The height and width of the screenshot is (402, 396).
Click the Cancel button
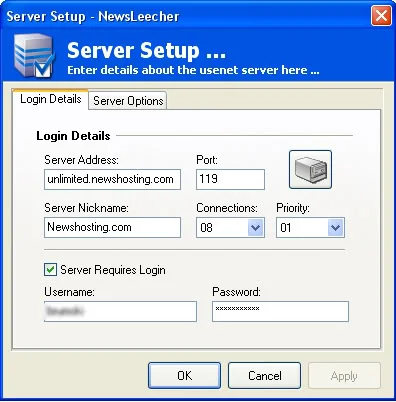[x=264, y=376]
